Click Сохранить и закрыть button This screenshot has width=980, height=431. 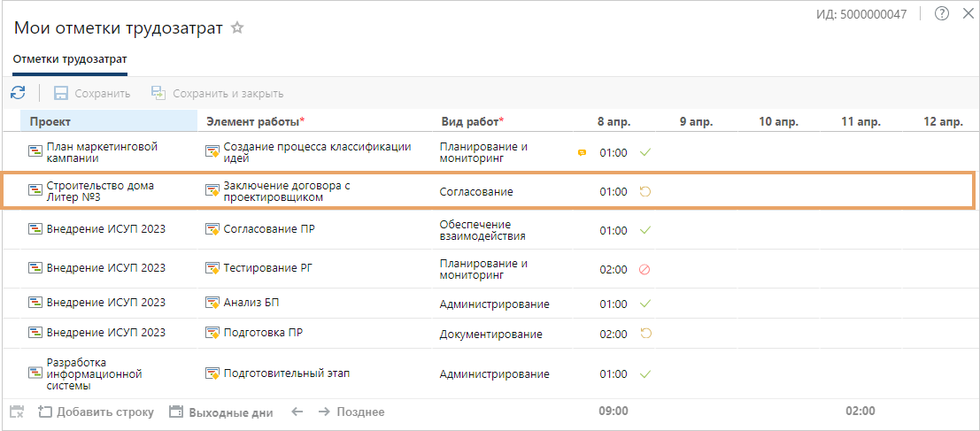coord(217,93)
